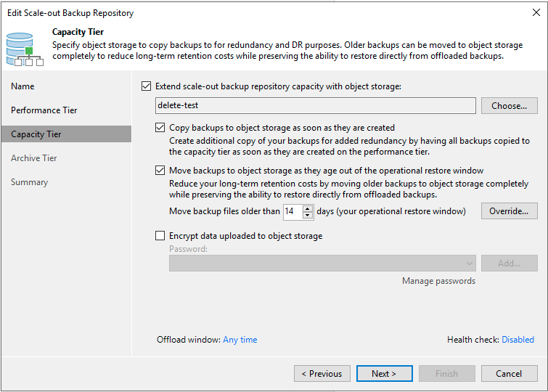Viewport: 548px width, 392px height.
Task: Open the Any time offload window link
Action: (240, 340)
